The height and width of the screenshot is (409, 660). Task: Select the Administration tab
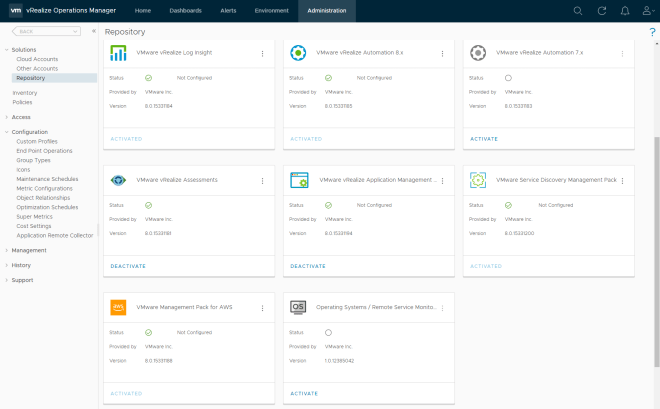click(327, 11)
